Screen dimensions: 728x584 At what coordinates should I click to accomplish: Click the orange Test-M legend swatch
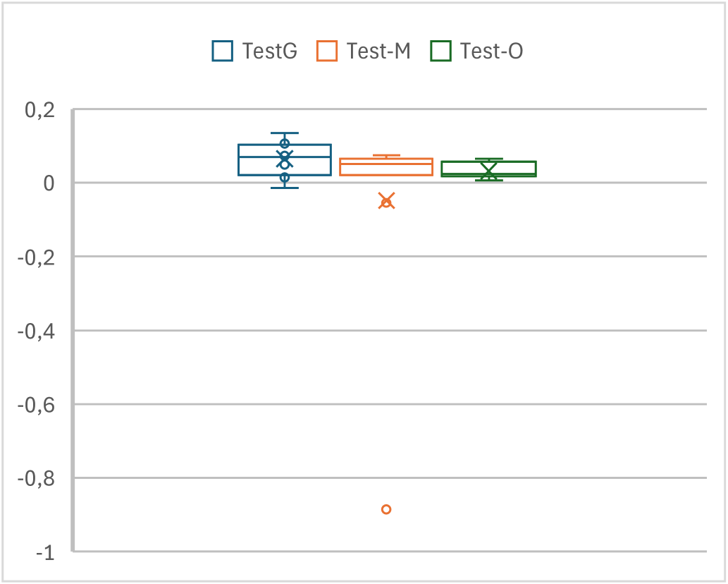pos(328,51)
